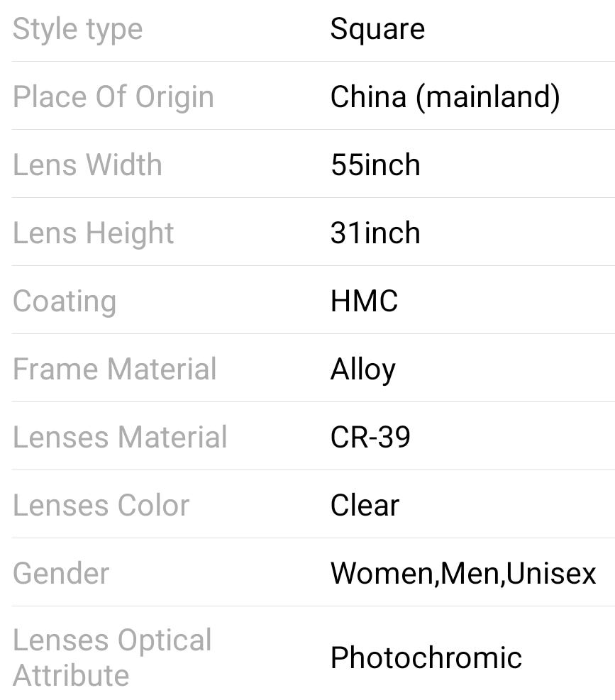Tap the "Place Of Origin" label
The width and height of the screenshot is (615, 700).
[x=113, y=97]
